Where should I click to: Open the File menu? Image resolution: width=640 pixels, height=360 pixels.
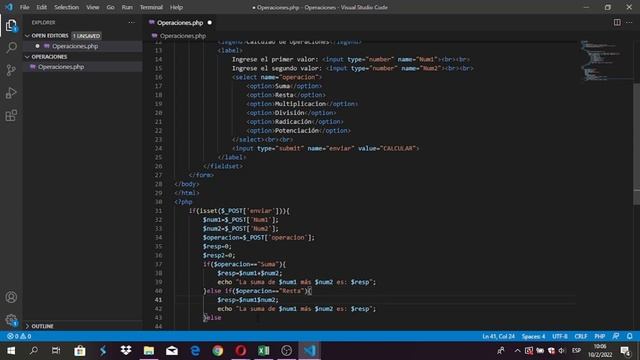(x=24, y=7)
